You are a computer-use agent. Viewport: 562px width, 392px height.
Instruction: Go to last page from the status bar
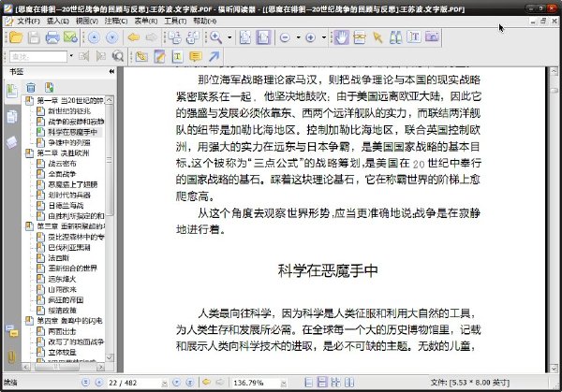point(190,383)
